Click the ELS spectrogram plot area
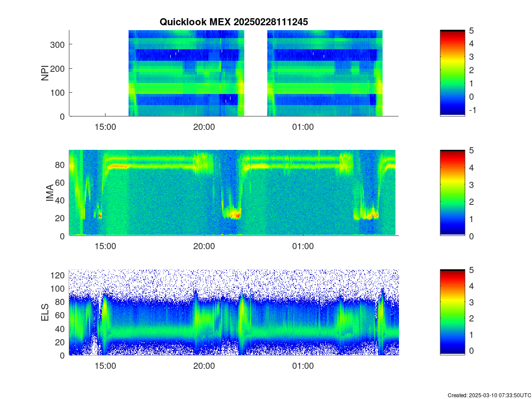The height and width of the screenshot is (399, 532). [x=234, y=312]
